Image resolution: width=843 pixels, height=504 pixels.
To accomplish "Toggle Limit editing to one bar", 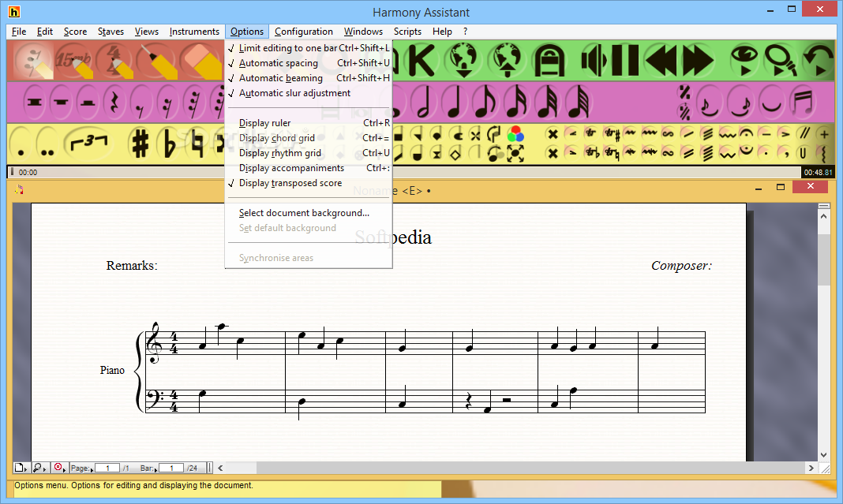I will (309, 48).
